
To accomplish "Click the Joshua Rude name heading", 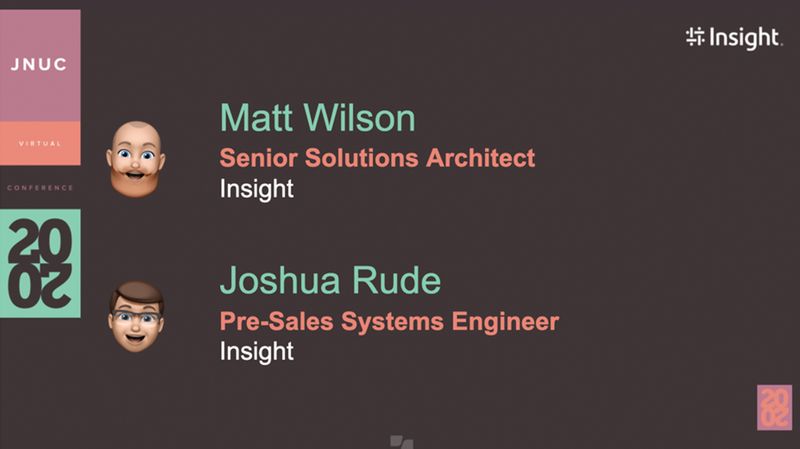I will click(330, 280).
